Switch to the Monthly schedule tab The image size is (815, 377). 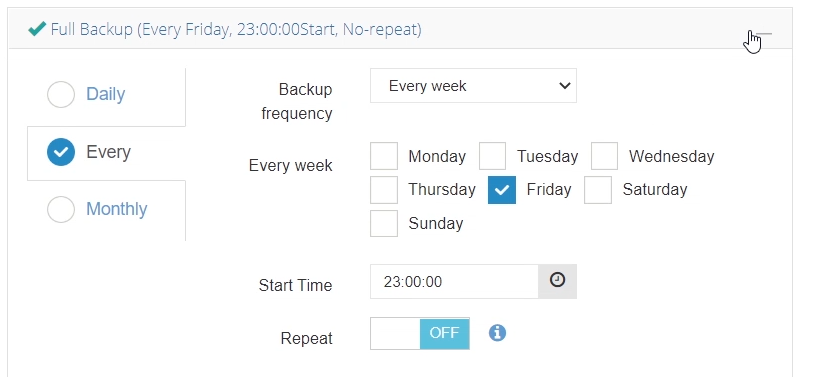[x=106, y=211]
